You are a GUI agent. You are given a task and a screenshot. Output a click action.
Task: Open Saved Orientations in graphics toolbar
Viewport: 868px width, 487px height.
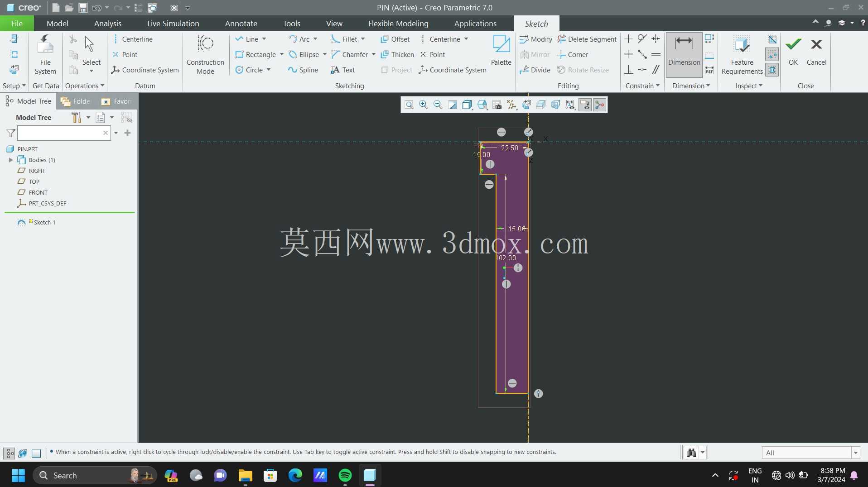[x=482, y=105]
